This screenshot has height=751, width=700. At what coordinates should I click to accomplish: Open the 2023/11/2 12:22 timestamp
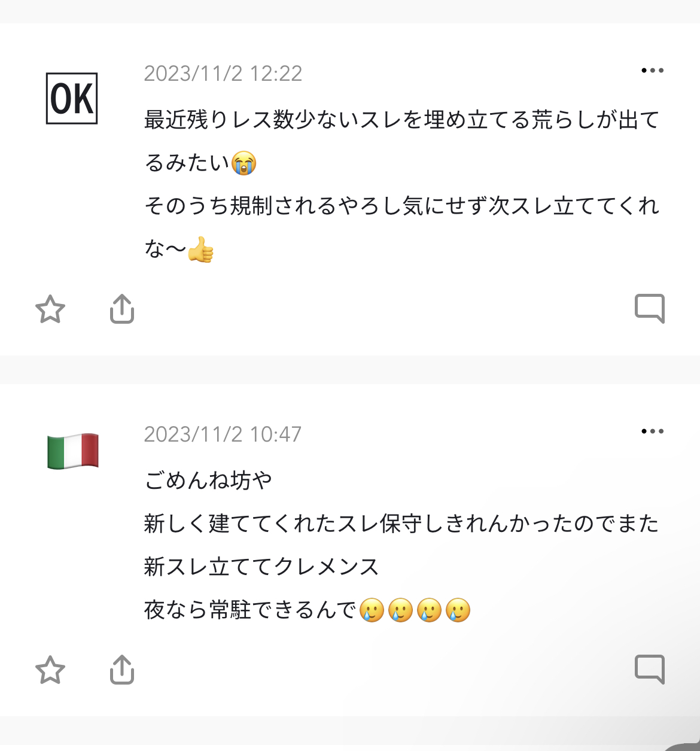pyautogui.click(x=223, y=74)
